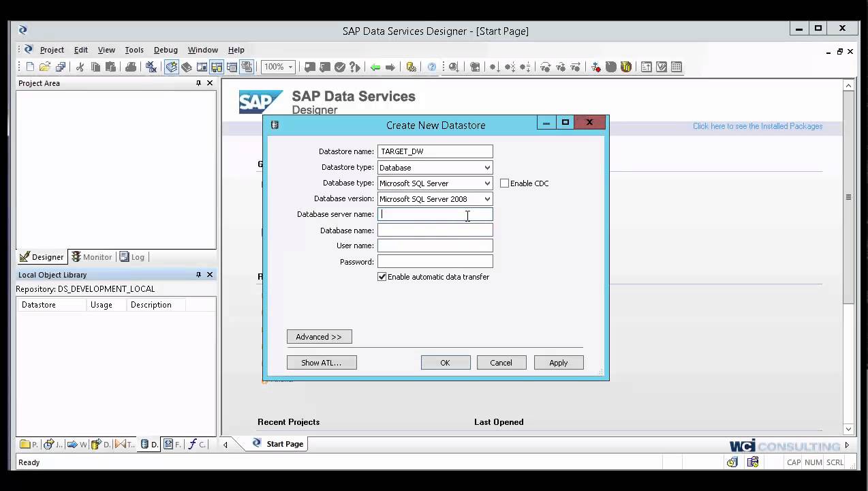Select the Datastores tab in object library
The image size is (868, 491).
point(149,444)
